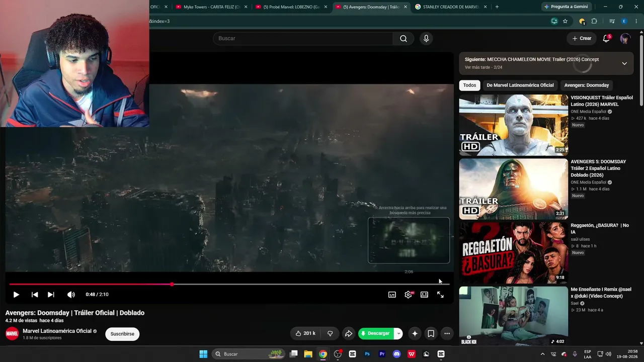Switch to the Myke Towers - CARITA FELIZ tab

tap(211, 7)
